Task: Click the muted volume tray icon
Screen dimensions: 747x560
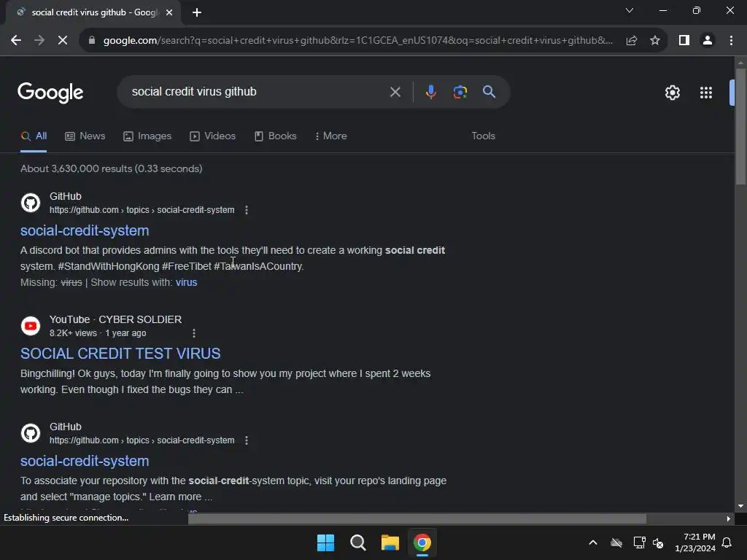Action: point(659,542)
